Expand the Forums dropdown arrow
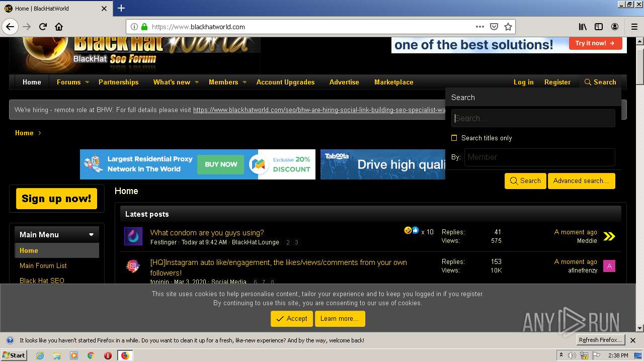Image resolution: width=644 pixels, height=362 pixels. (x=87, y=82)
